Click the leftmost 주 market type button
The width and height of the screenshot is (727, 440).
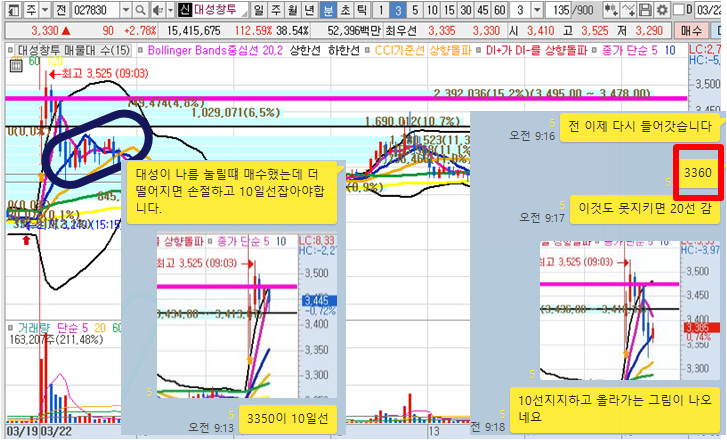point(31,10)
